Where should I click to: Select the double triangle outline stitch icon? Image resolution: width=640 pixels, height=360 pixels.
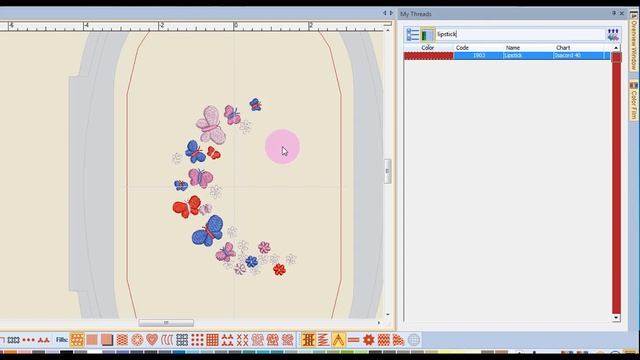coord(44,340)
